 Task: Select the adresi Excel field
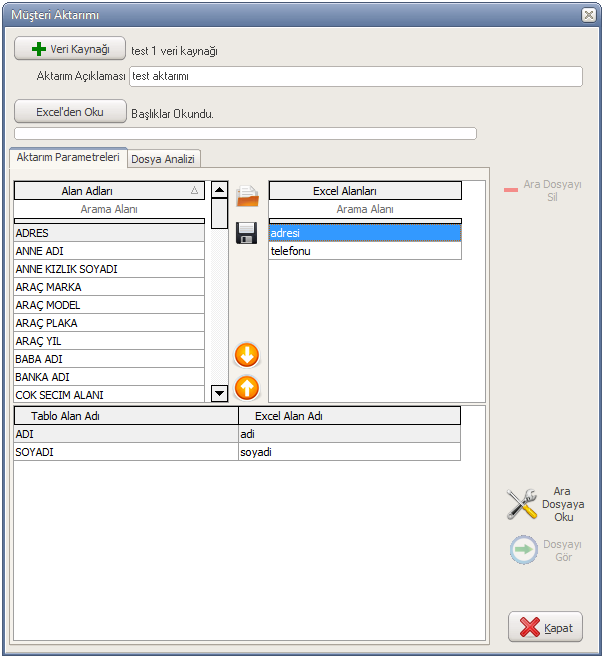(365, 233)
